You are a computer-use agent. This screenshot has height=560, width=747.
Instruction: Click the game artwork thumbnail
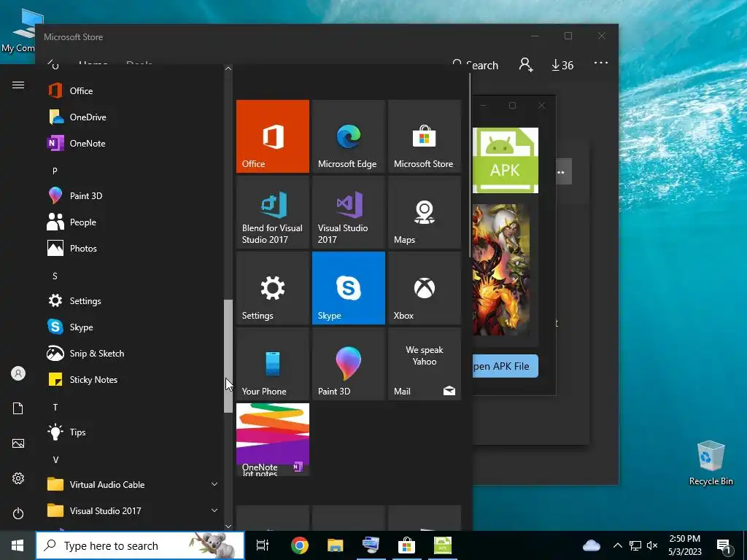point(501,270)
